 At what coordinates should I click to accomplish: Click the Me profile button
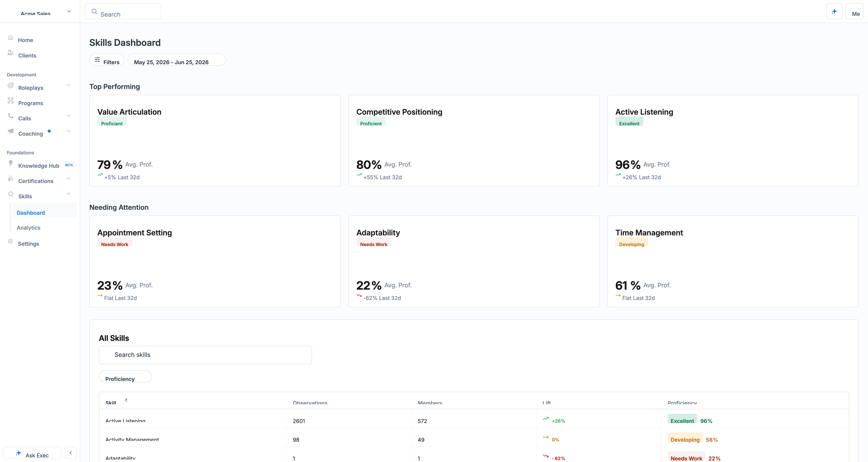pos(854,11)
